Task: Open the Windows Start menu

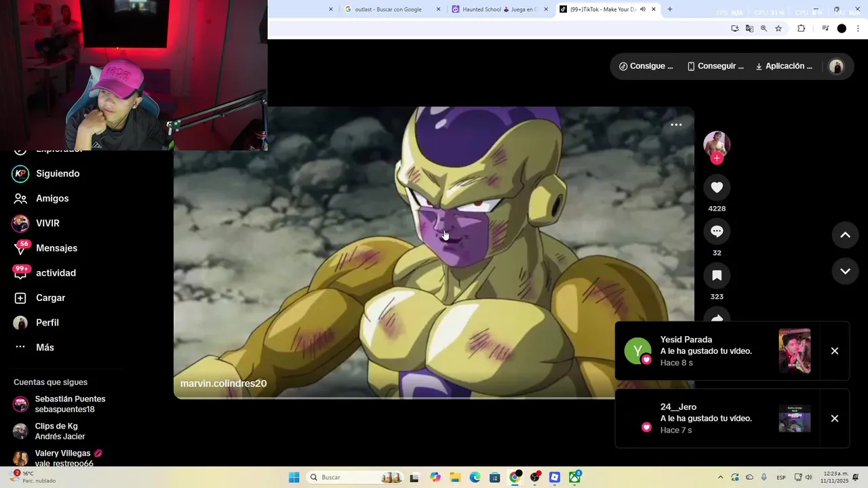Action: click(x=294, y=477)
